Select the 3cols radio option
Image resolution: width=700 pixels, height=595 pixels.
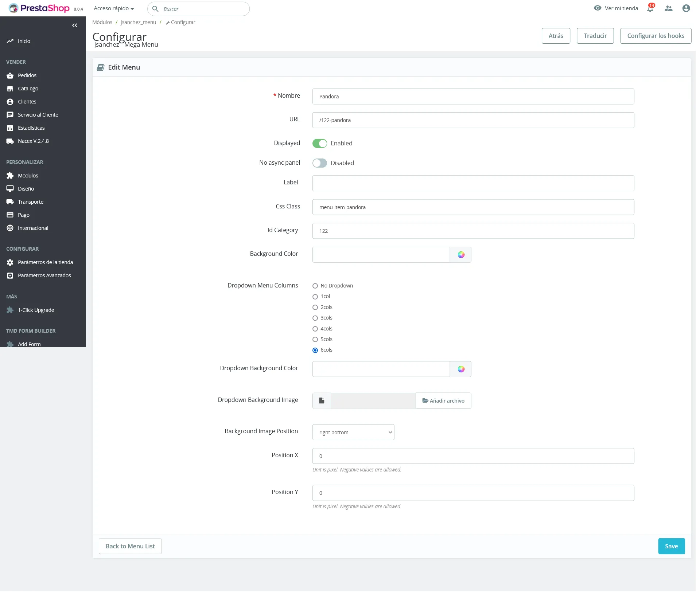[315, 318]
